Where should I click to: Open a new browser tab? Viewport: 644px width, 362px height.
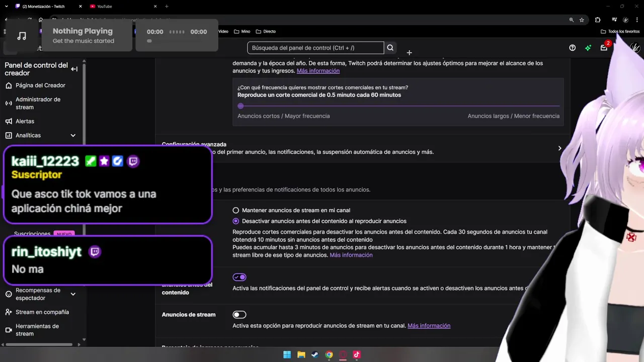[167, 7]
